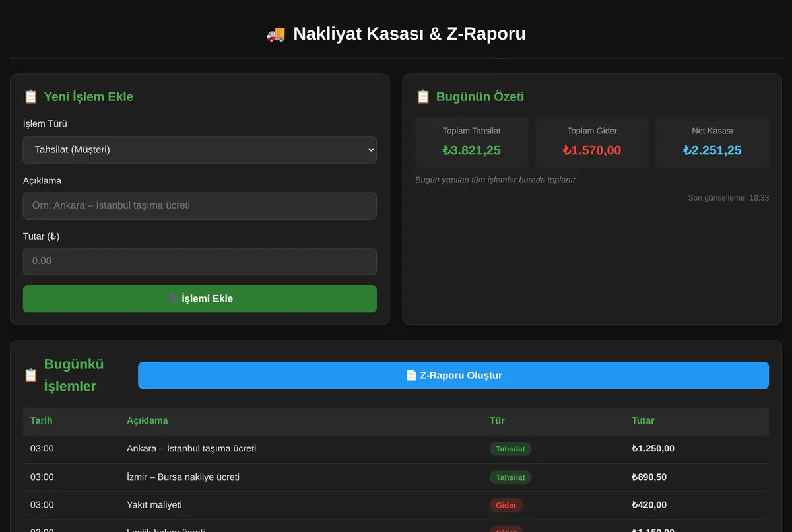Click the Toplam Tahsilat card label
792x532 pixels.
tap(472, 131)
